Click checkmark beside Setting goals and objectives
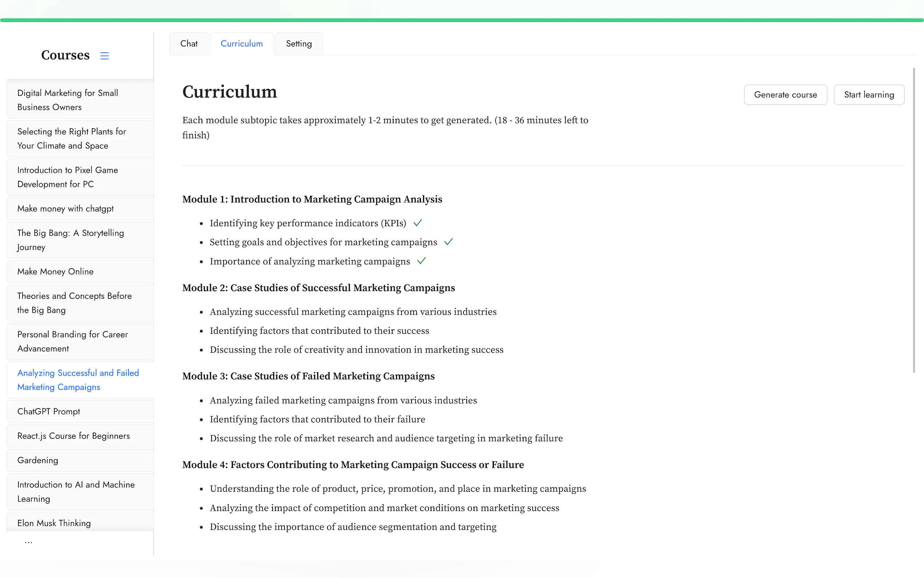The width and height of the screenshot is (924, 578). pos(449,242)
